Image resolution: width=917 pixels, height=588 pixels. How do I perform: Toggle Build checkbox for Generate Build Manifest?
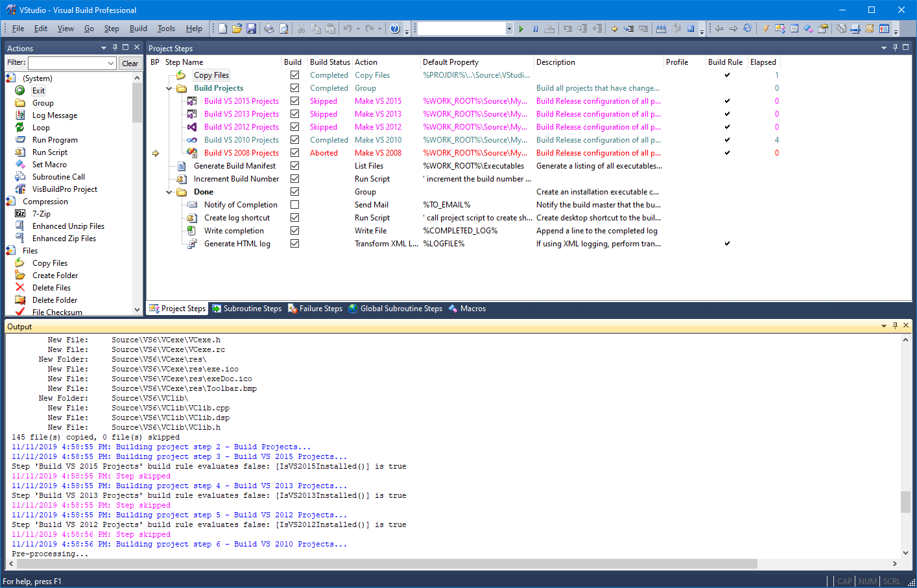click(x=294, y=166)
